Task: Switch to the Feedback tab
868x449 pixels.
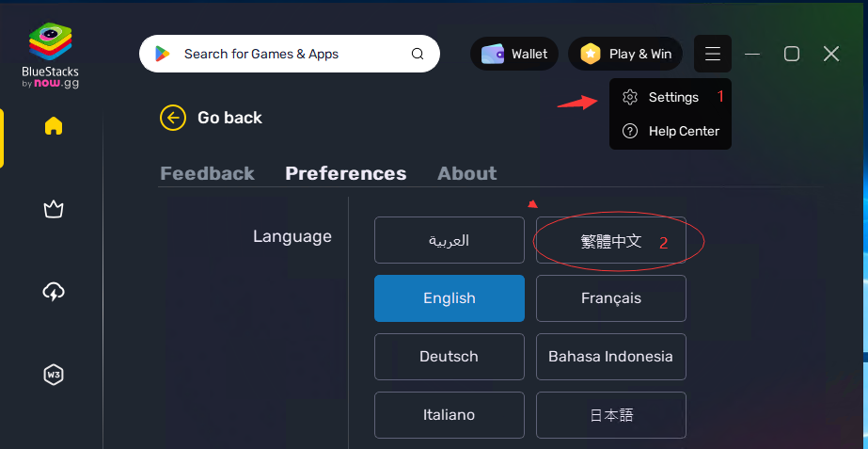Action: click(207, 173)
